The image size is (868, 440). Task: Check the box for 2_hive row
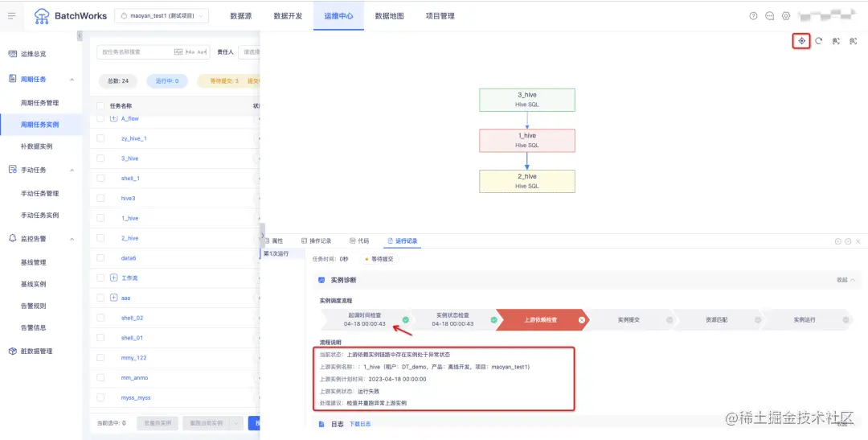tap(100, 238)
